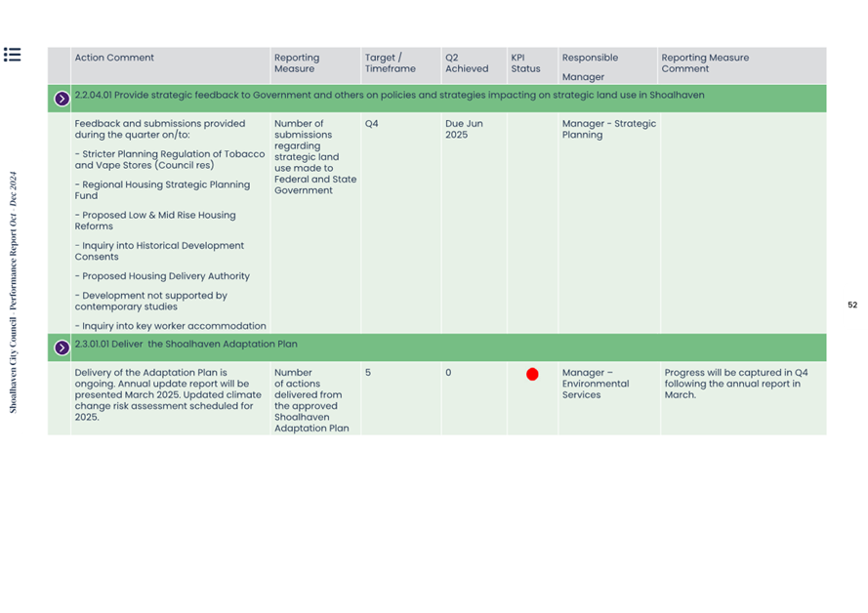Open the Deliver the Shoalhaven Adaptation Plan title
Viewport: 868px width, 613px height.
click(x=186, y=345)
